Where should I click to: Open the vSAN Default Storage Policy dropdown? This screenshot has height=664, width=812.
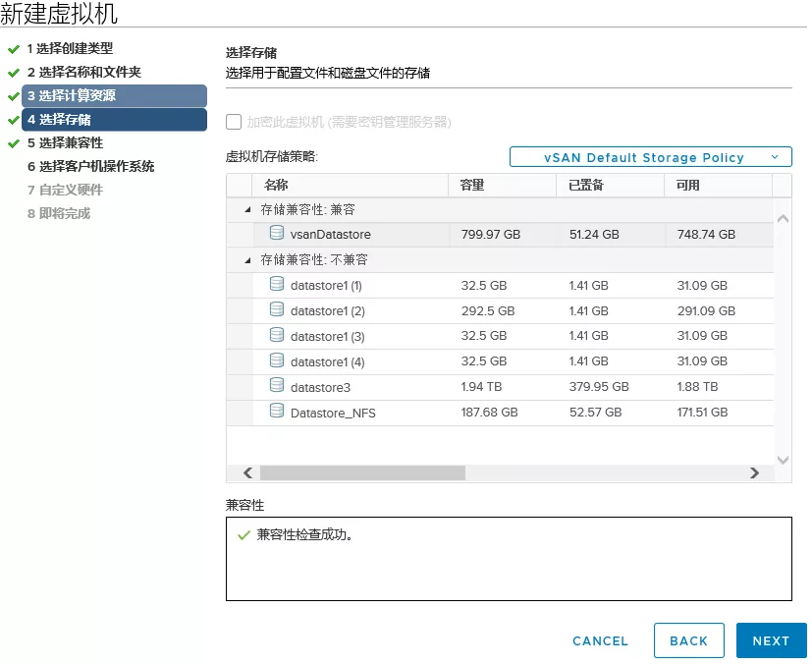point(650,157)
